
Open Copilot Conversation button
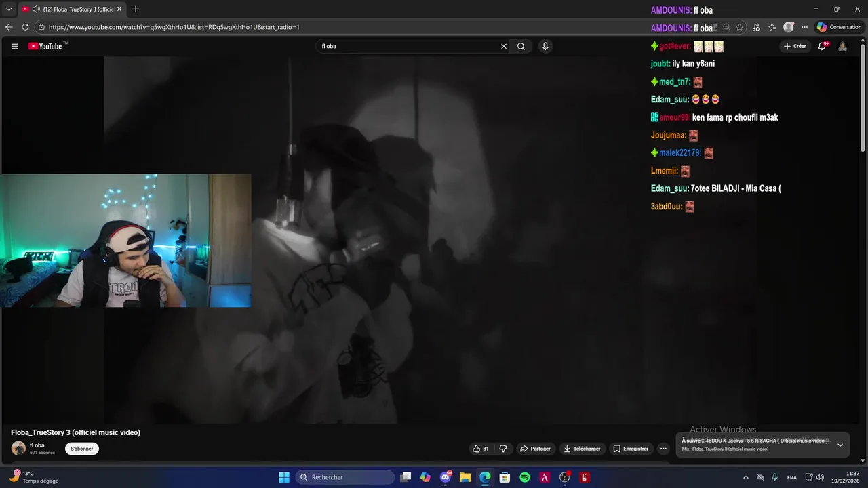point(839,27)
